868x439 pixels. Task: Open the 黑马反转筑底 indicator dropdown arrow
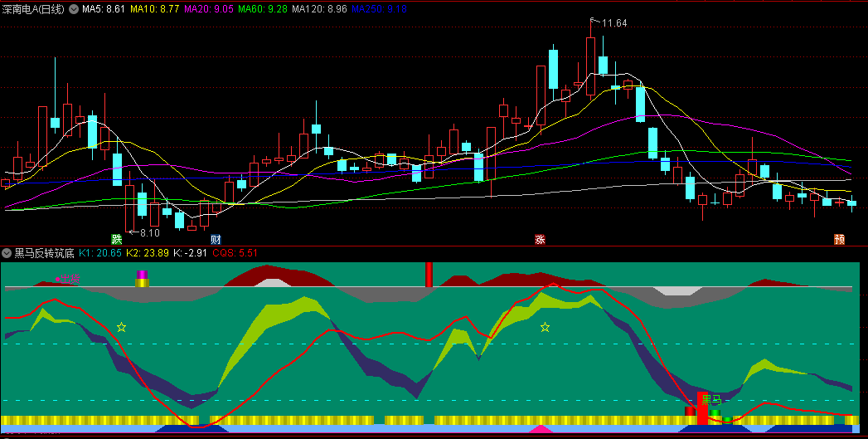point(7,253)
